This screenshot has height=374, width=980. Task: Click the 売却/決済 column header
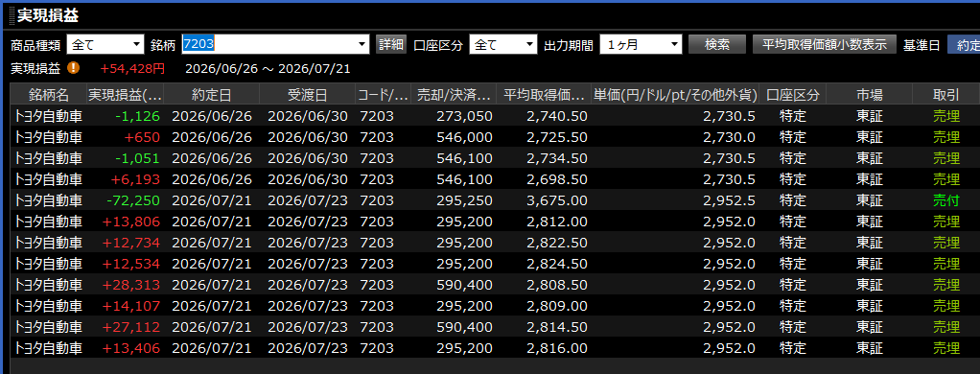(x=454, y=95)
